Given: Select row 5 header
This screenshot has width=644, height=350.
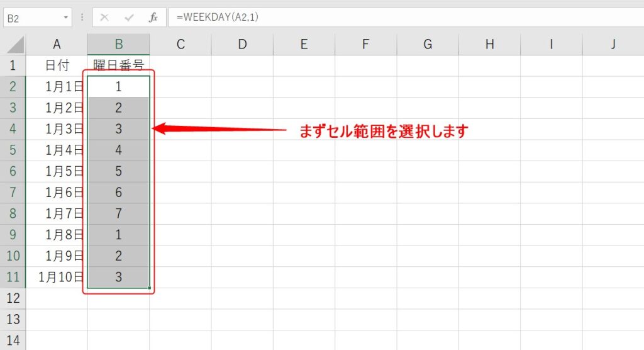Looking at the screenshot, I should (13, 150).
